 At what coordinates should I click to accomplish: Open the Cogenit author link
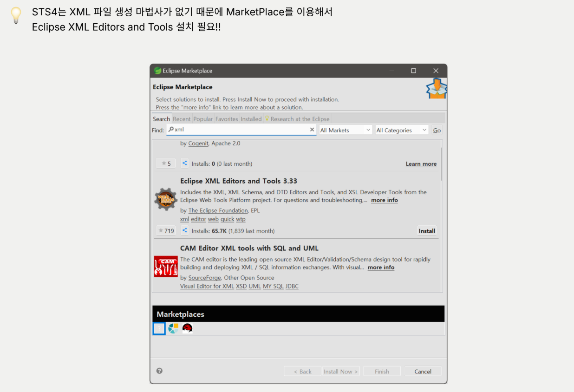[x=198, y=144]
